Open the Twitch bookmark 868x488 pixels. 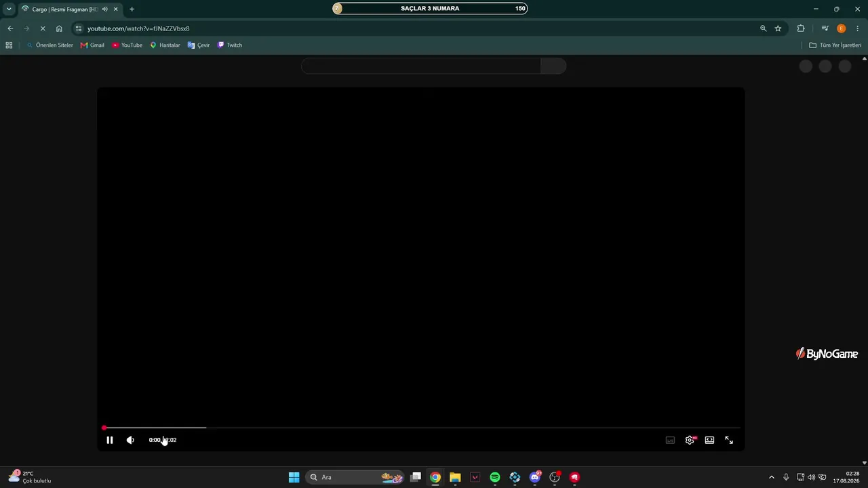pyautogui.click(x=230, y=45)
